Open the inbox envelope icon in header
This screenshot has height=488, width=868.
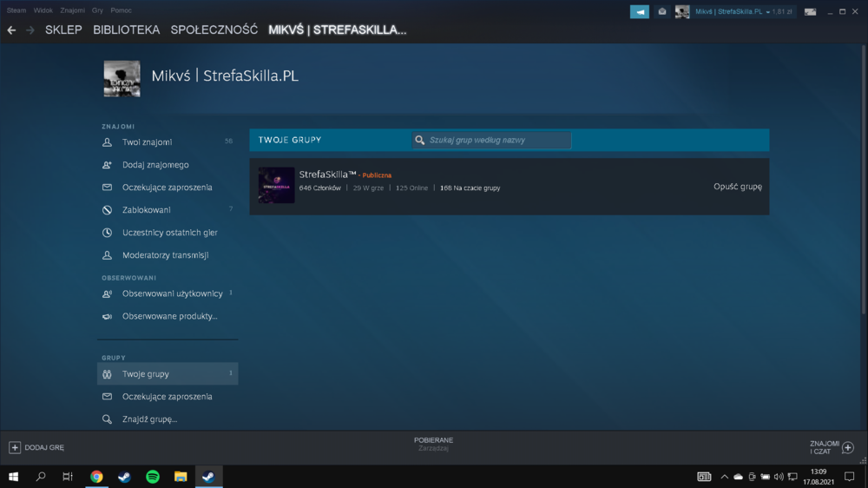(x=661, y=11)
